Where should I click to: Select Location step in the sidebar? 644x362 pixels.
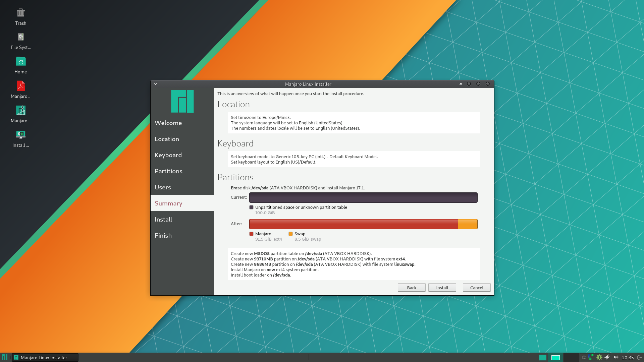tap(182, 139)
